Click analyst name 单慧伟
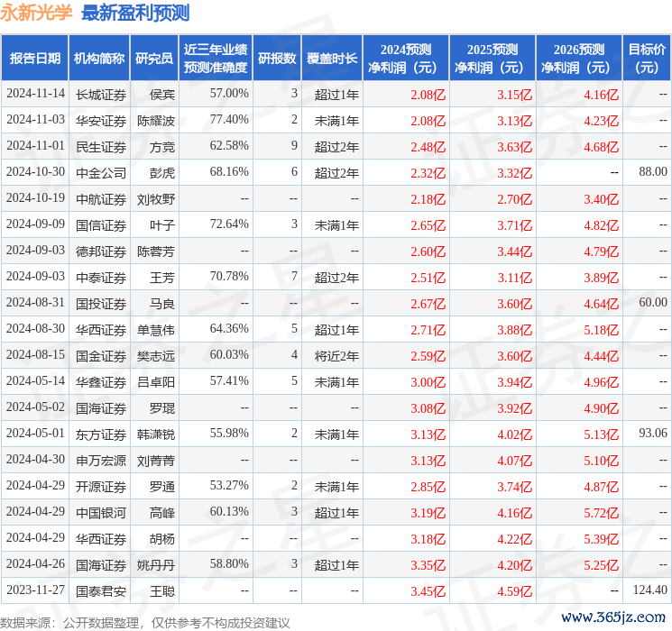Image resolution: width=672 pixels, height=631 pixels. coord(156,330)
